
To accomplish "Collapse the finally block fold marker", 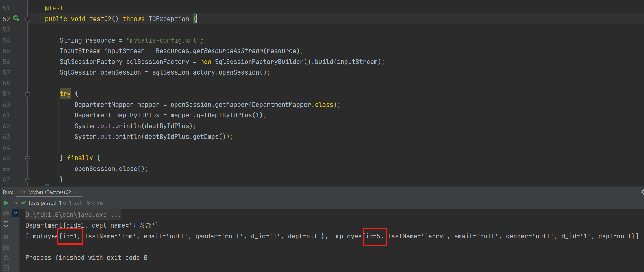I will [27, 158].
